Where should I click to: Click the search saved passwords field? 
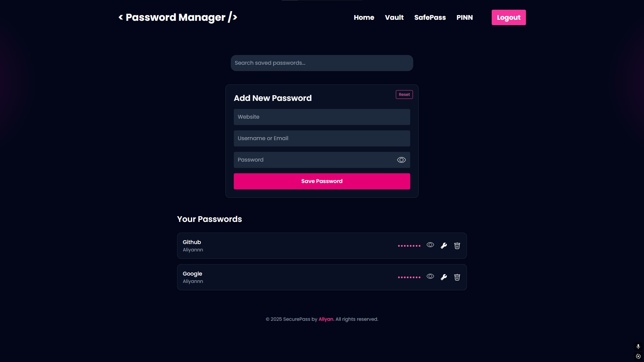(322, 63)
